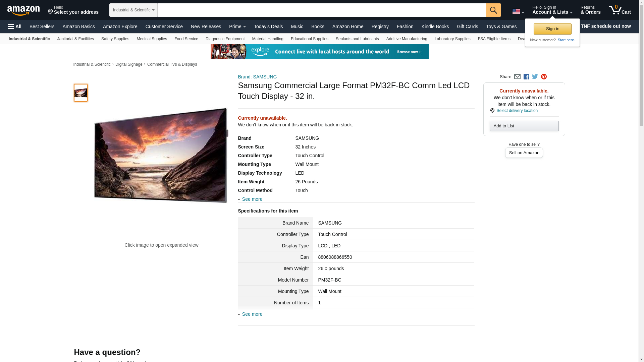Screen dimensions: 644x362
Task: Open Today's Deals menu item
Action: pos(268,26)
